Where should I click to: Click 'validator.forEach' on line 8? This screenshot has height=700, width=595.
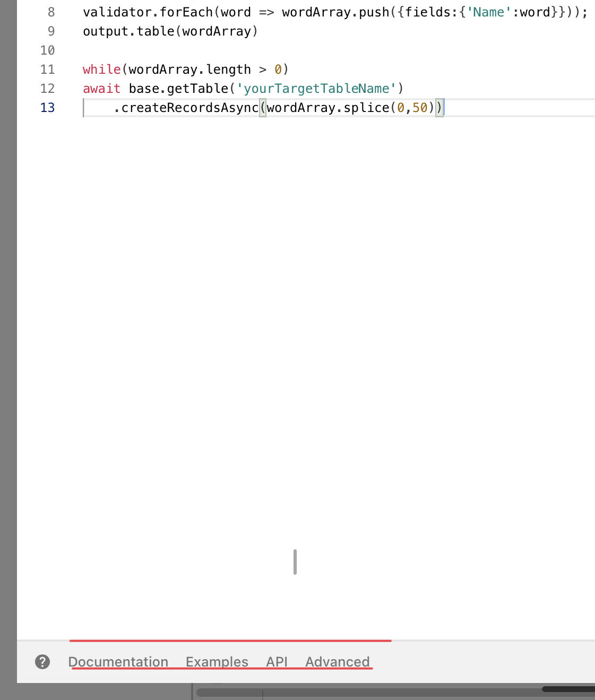pyautogui.click(x=148, y=12)
